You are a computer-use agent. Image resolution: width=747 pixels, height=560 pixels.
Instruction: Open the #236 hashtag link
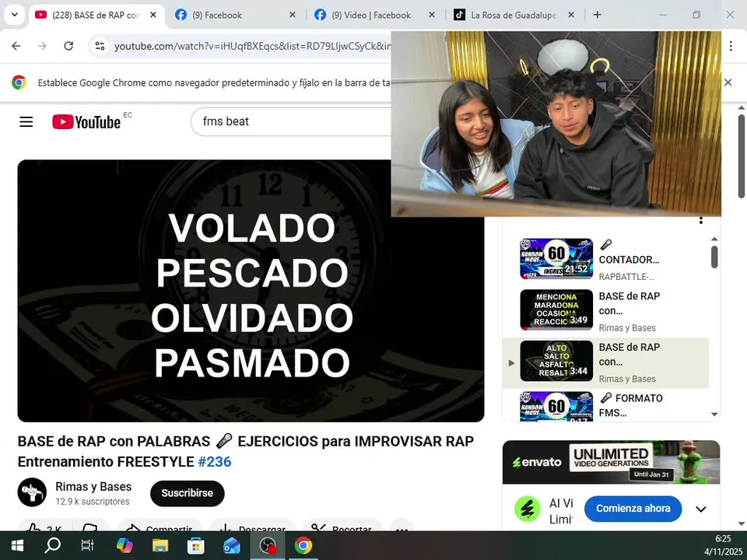click(x=215, y=461)
